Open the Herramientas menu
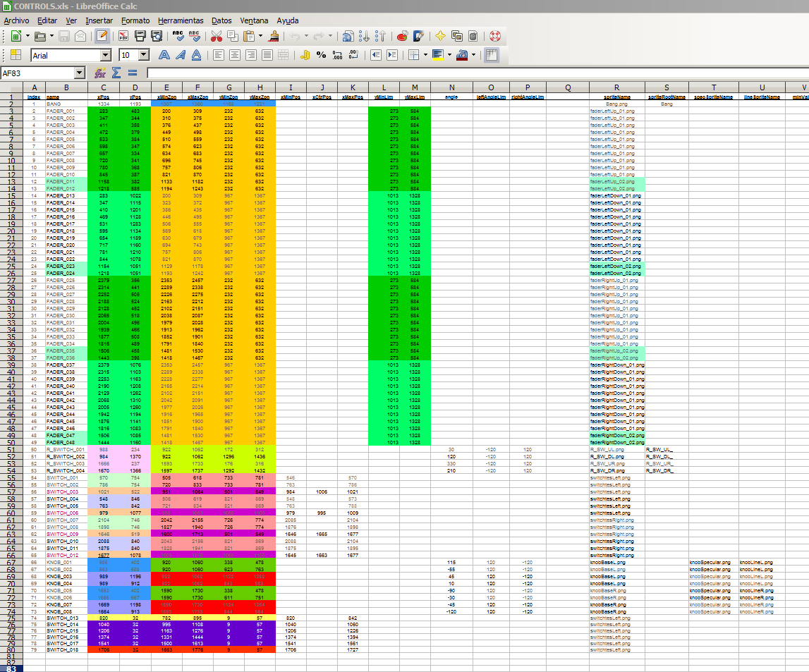Image resolution: width=809 pixels, height=672 pixels. coord(181,20)
